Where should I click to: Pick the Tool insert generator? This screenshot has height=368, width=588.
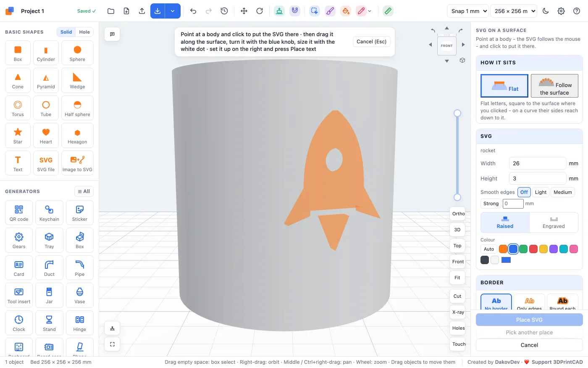click(19, 295)
